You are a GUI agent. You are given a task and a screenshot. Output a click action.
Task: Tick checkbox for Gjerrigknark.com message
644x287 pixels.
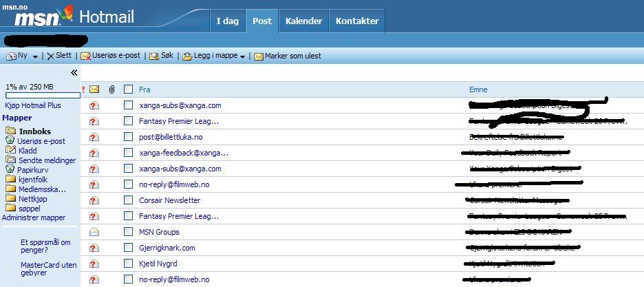click(129, 248)
